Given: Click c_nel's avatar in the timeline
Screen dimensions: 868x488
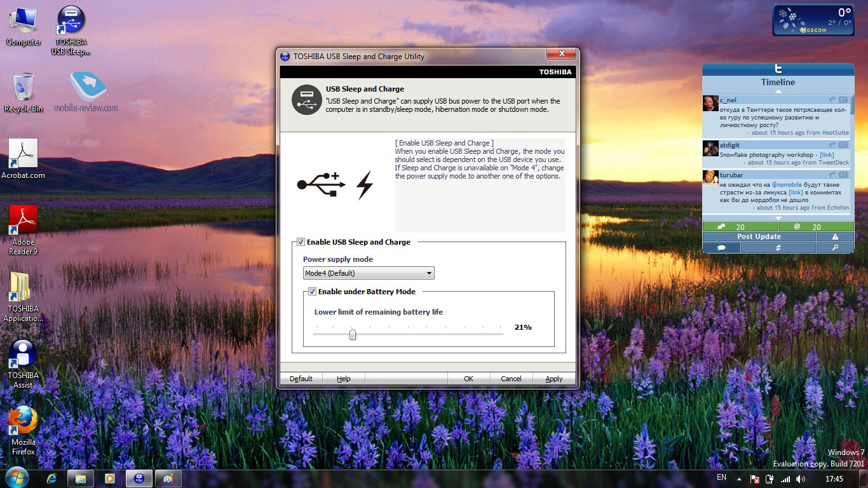Looking at the screenshot, I should coord(710,104).
